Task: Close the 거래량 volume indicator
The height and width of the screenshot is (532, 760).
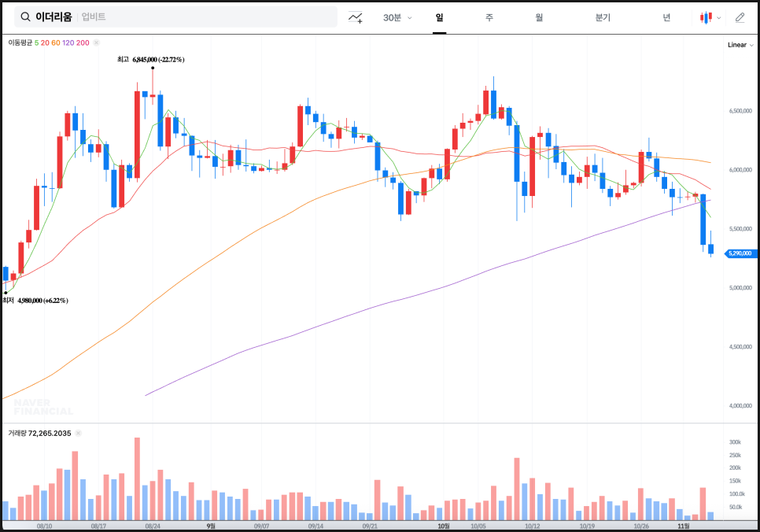Action: point(78,433)
